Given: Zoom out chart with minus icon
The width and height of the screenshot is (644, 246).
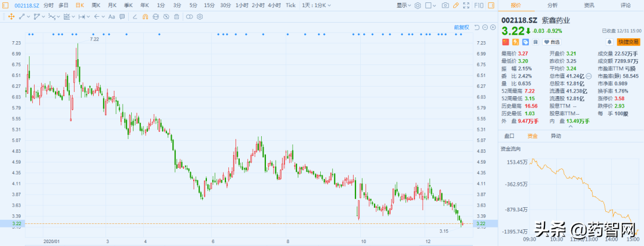Looking at the screenshot, I should [485, 27].
